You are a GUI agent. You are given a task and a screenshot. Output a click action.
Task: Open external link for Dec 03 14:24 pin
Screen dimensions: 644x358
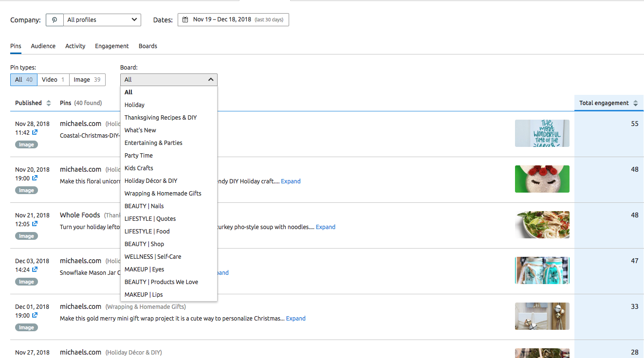pos(35,269)
